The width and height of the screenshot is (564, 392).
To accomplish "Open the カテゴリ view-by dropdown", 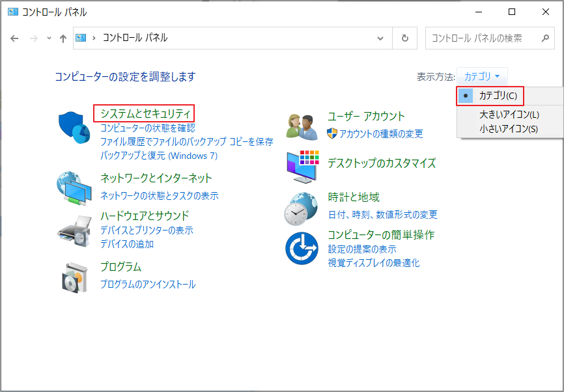I will click(x=482, y=76).
